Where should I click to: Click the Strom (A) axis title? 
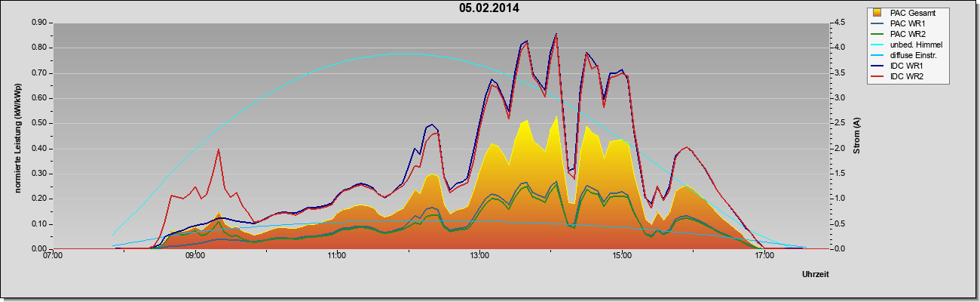[857, 136]
